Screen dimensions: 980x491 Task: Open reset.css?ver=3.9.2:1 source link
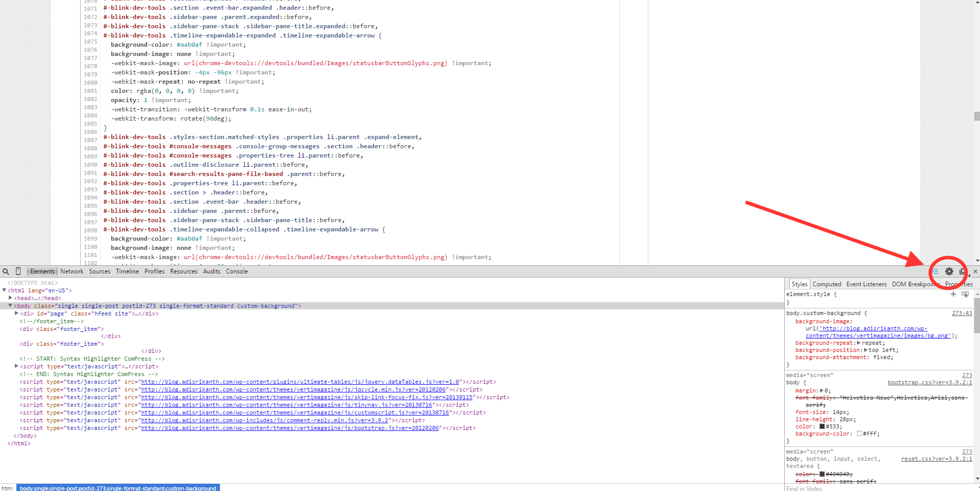click(x=936, y=459)
